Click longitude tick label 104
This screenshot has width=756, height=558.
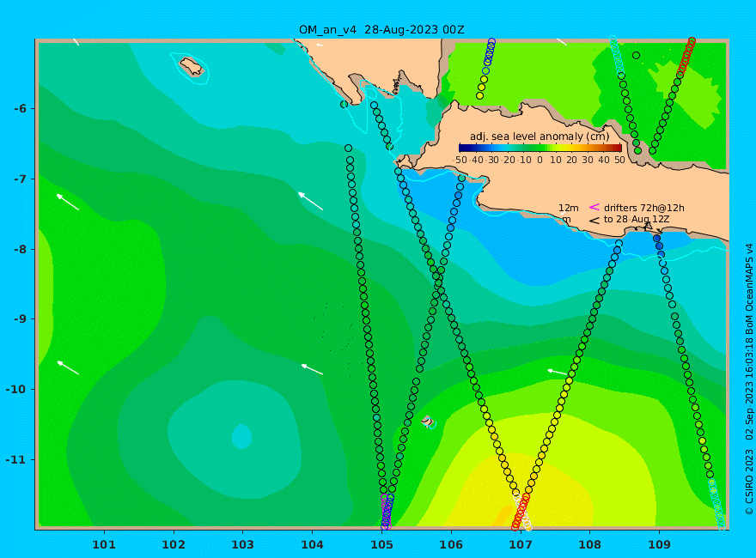pyautogui.click(x=312, y=545)
